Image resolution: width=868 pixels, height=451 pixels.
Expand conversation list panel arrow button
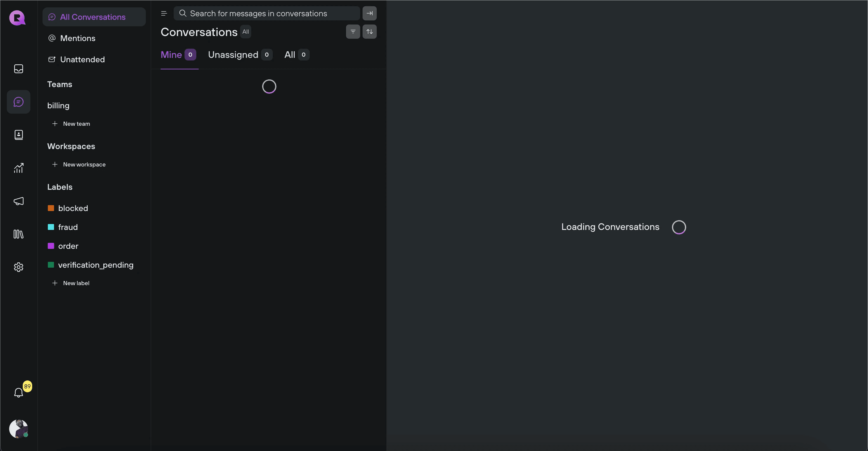tap(369, 14)
